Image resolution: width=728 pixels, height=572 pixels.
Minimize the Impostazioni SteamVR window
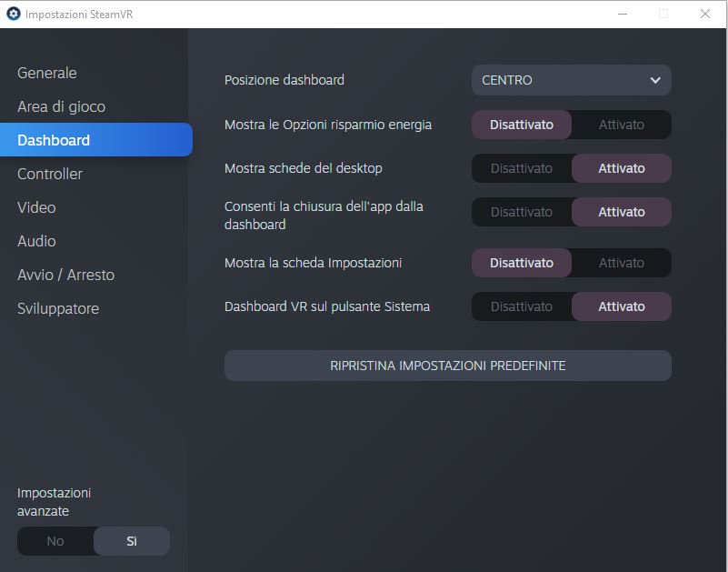click(x=623, y=14)
